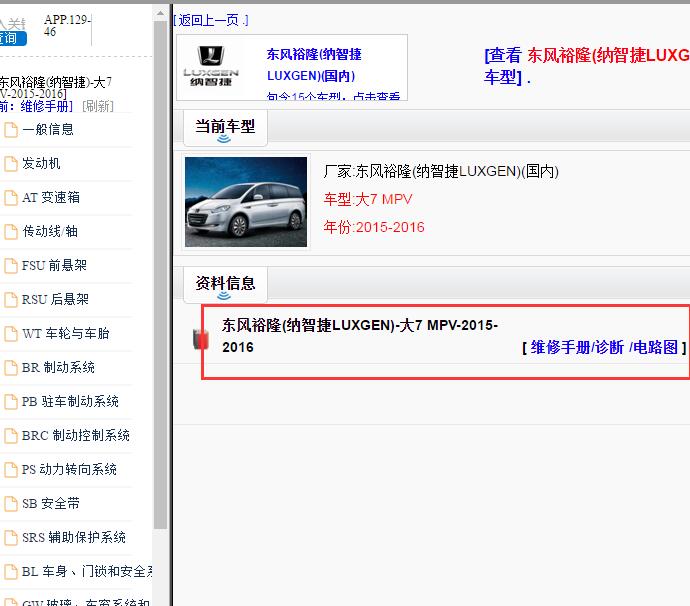Open BRC 制动控制系统 chapter
690x606 pixels.
point(76,435)
